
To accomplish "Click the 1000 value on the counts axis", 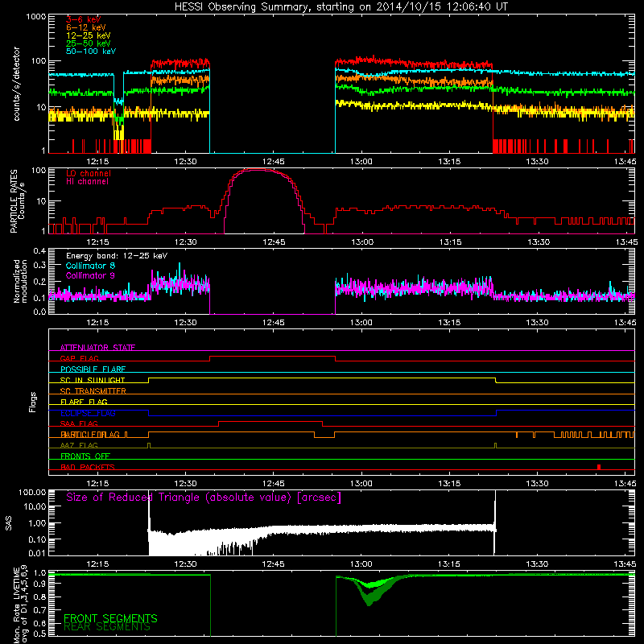I will click(x=35, y=17).
